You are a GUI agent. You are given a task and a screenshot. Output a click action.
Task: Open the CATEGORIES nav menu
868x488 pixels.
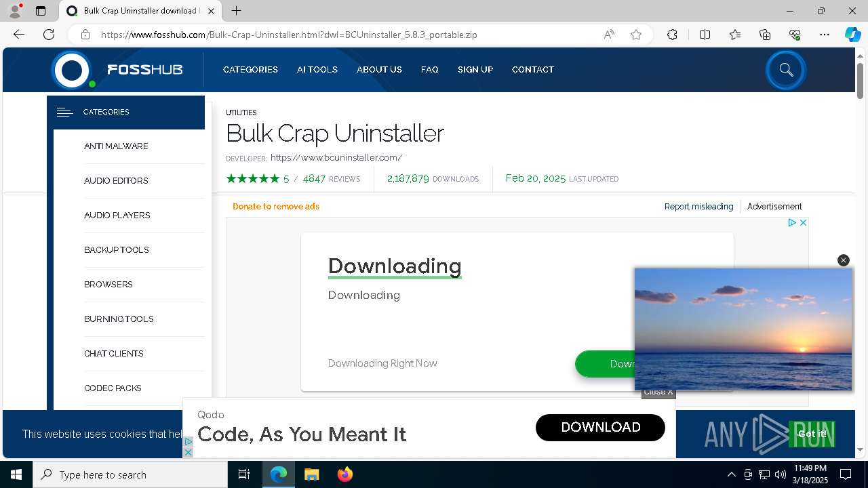[x=250, y=70]
